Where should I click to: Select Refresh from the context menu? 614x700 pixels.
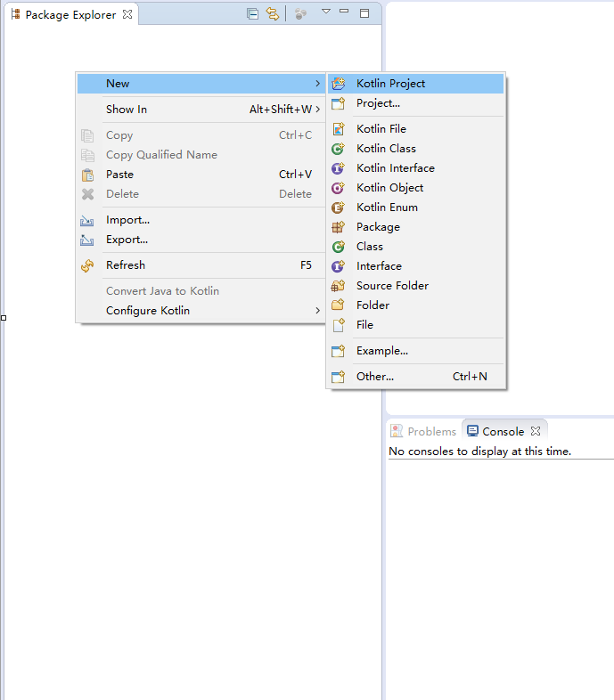[201, 265]
